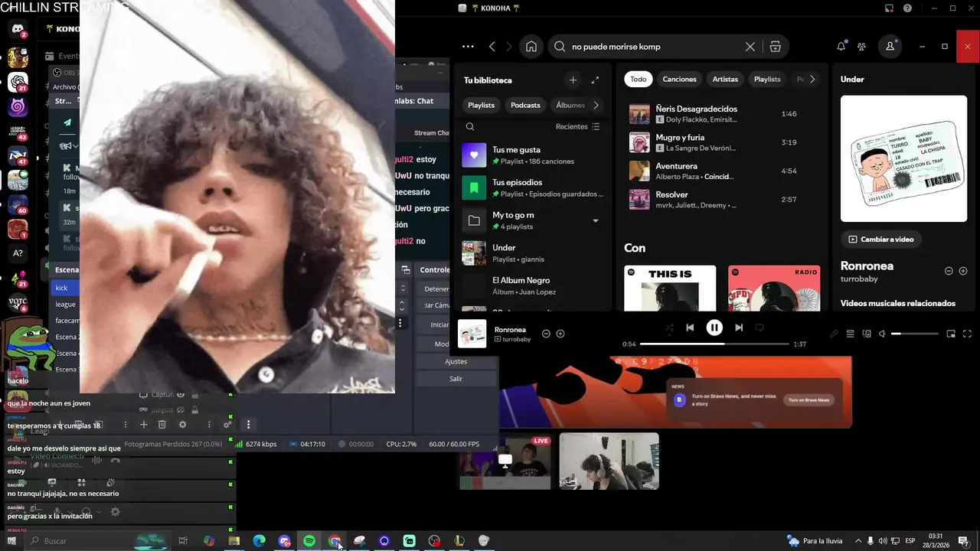Add a source with OBS plus button

click(x=143, y=424)
